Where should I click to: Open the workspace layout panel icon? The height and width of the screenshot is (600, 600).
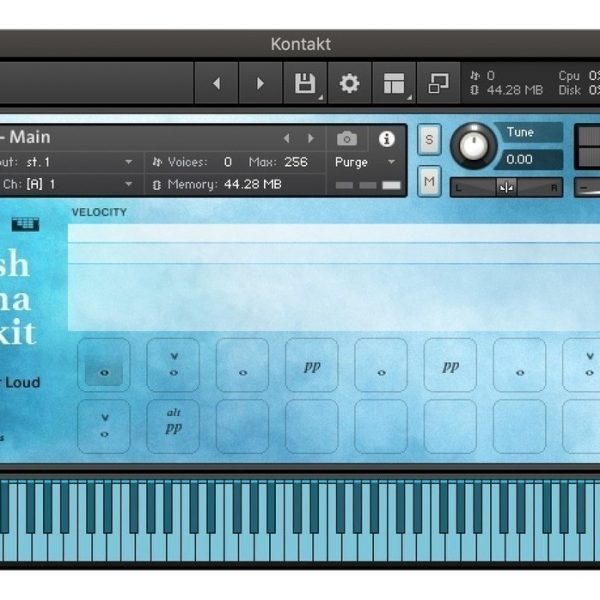[394, 83]
